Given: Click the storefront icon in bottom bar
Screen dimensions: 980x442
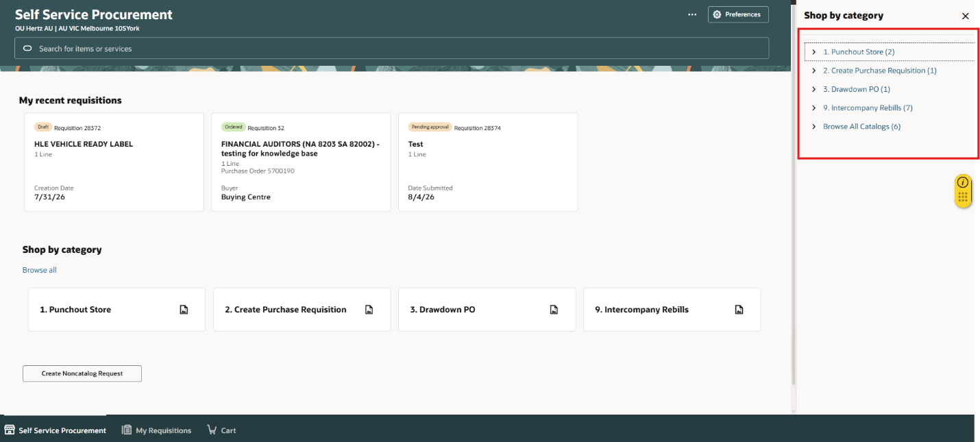Looking at the screenshot, I should click(10, 430).
